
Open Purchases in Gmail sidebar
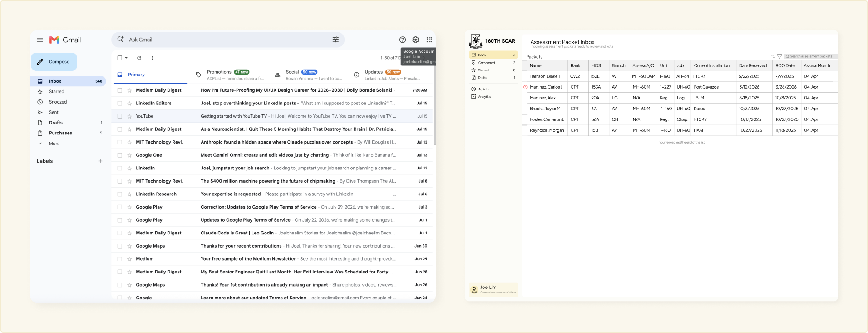(68, 133)
